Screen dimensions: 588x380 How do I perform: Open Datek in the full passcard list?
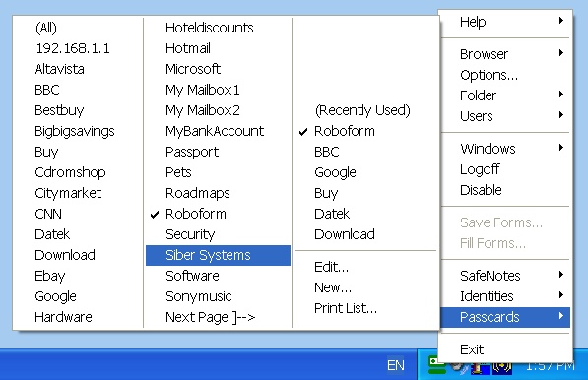78,234
